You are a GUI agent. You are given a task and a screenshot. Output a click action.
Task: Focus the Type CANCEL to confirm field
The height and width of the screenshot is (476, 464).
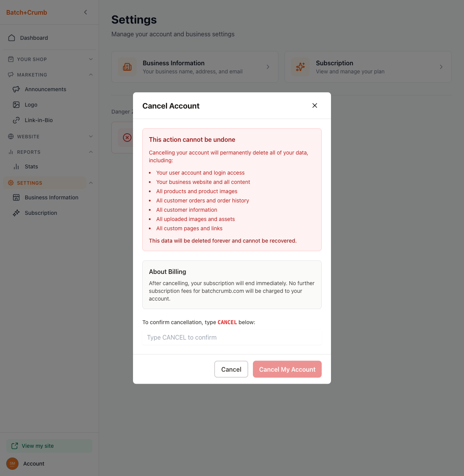coord(232,337)
